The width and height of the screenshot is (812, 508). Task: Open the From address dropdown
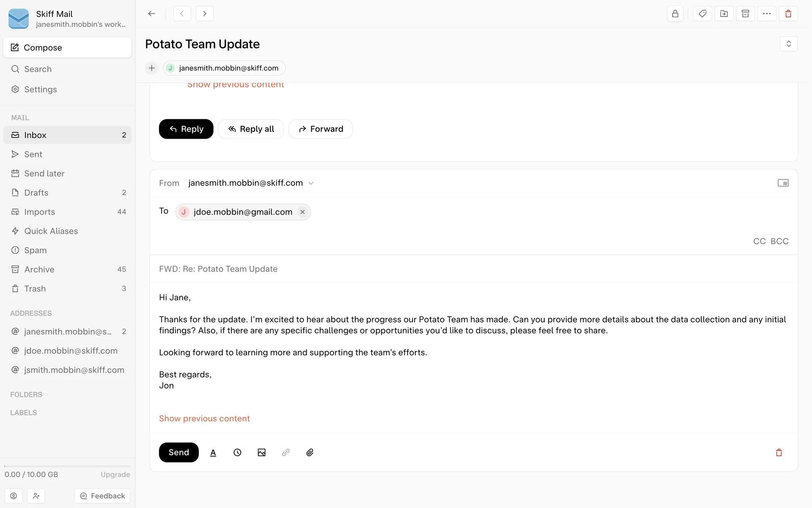click(311, 183)
